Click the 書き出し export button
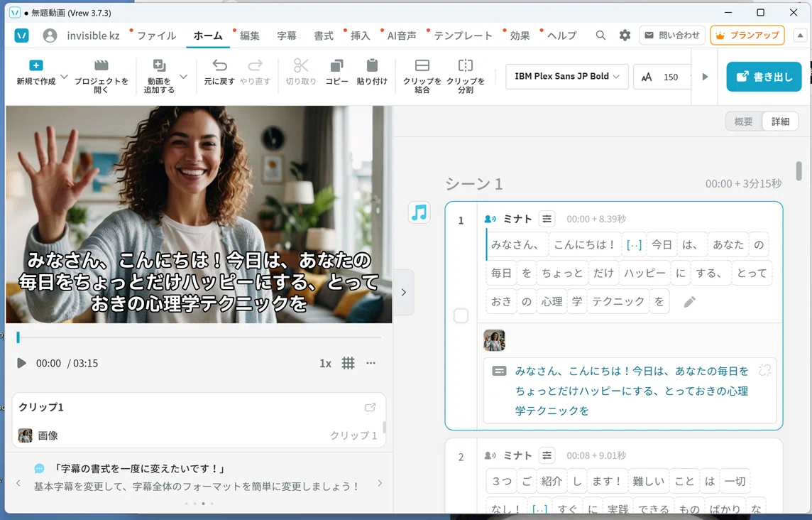Screen dimensions: 812x520 (x=764, y=77)
